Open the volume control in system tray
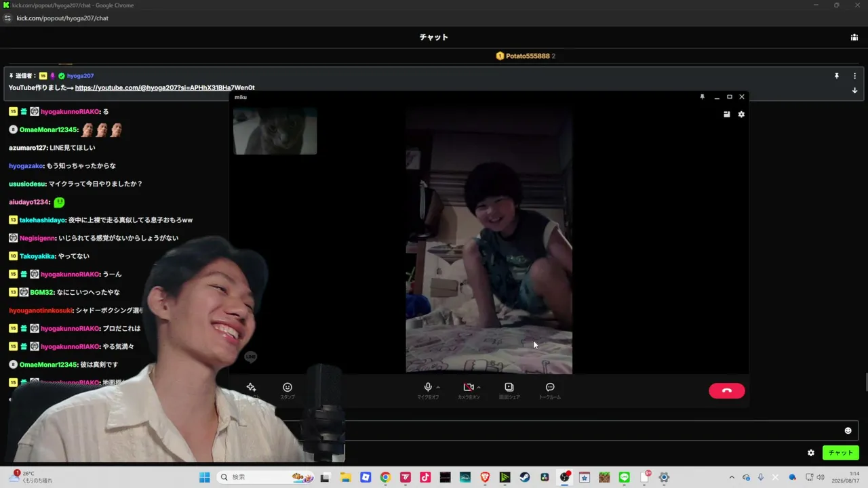868x488 pixels. 821,477
